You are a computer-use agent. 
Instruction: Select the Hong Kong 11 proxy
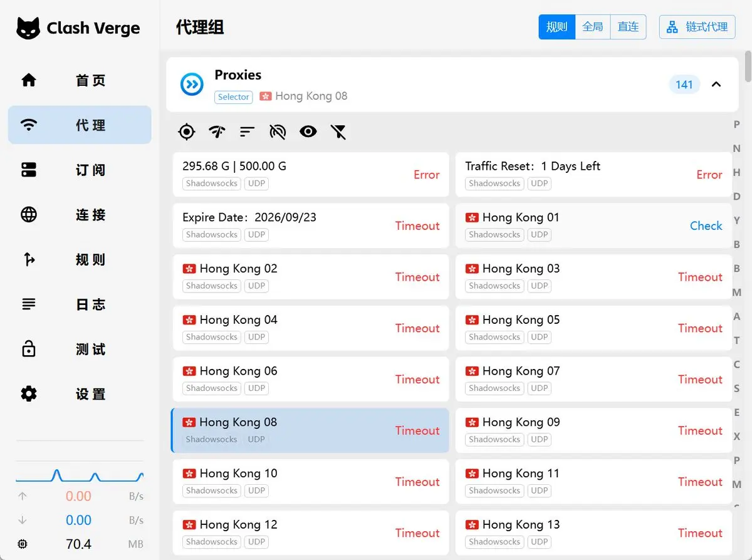click(593, 482)
